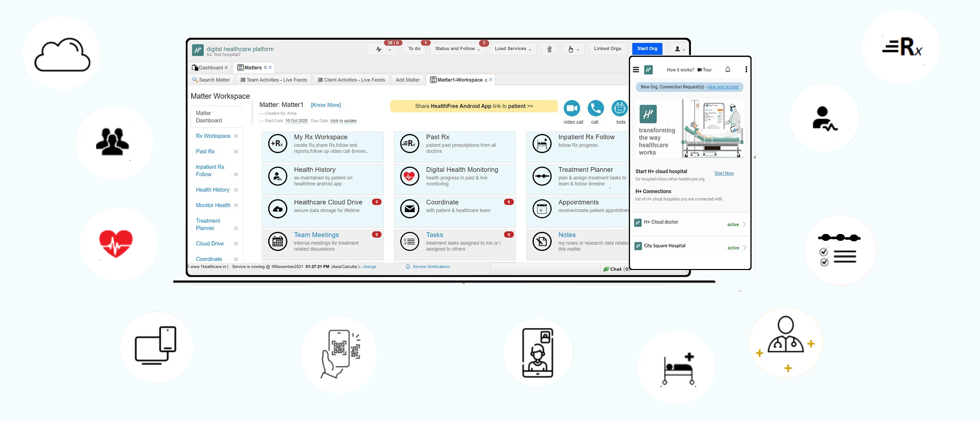The image size is (980, 421).
Task: Click the H+ logo beside platform title
Action: pyautogui.click(x=198, y=50)
